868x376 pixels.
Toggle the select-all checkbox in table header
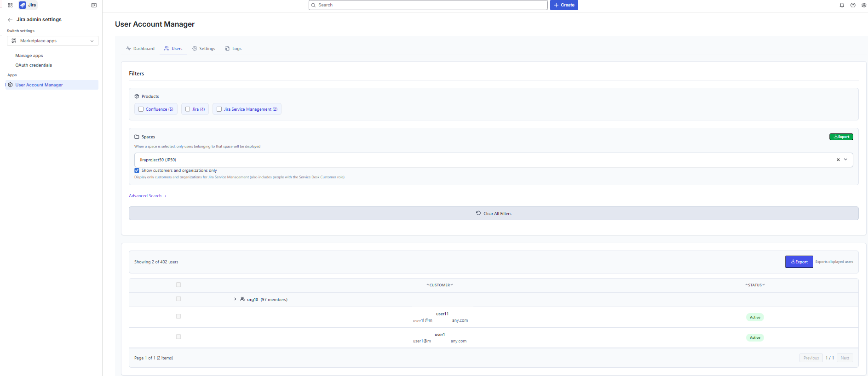[178, 285]
